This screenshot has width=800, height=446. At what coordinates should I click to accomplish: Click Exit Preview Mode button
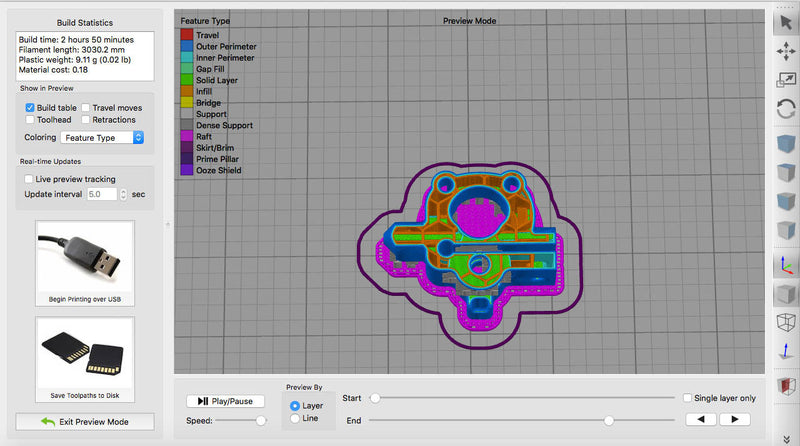tap(85, 421)
